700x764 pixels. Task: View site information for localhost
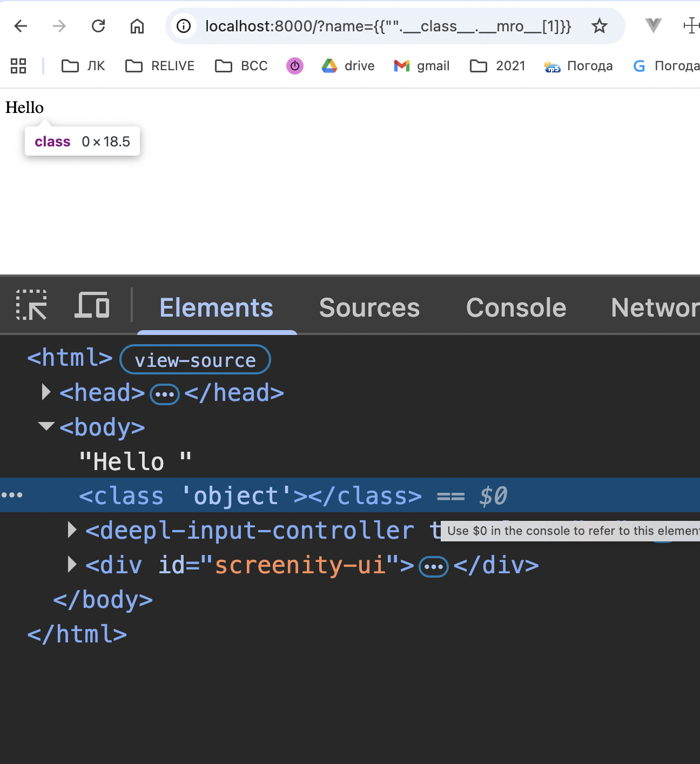pos(184,26)
